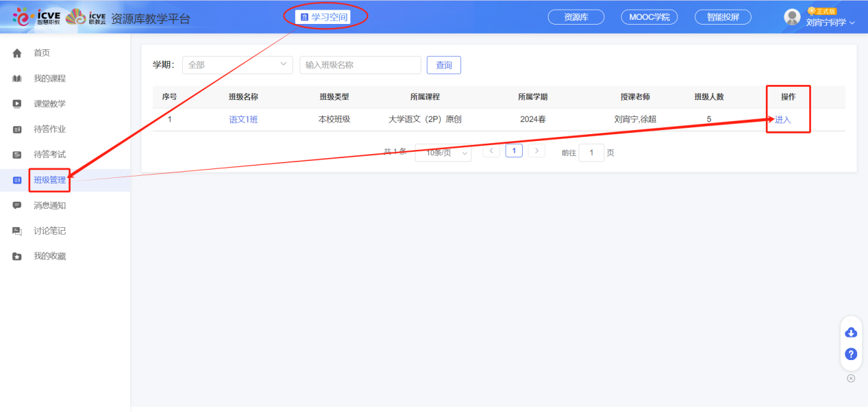
Task: Click the download icon at bottom right
Action: (x=850, y=332)
